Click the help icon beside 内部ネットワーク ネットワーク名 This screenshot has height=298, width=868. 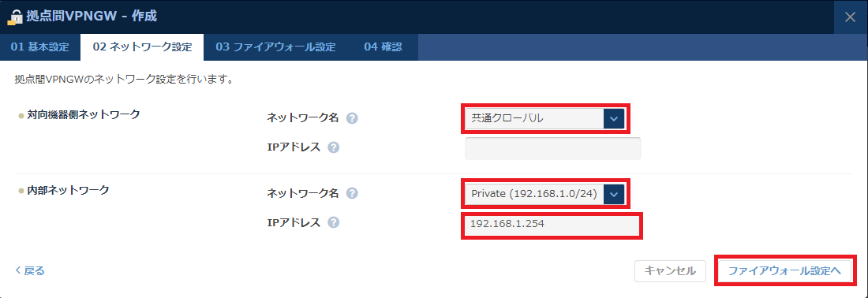pyautogui.click(x=352, y=193)
